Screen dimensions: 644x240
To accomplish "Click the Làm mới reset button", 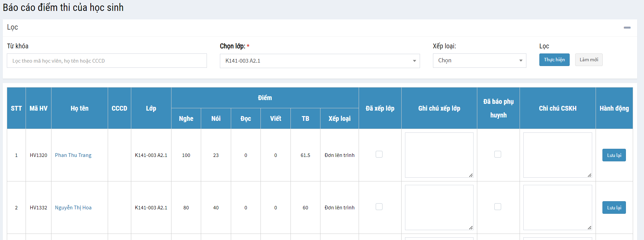I will click(588, 60).
